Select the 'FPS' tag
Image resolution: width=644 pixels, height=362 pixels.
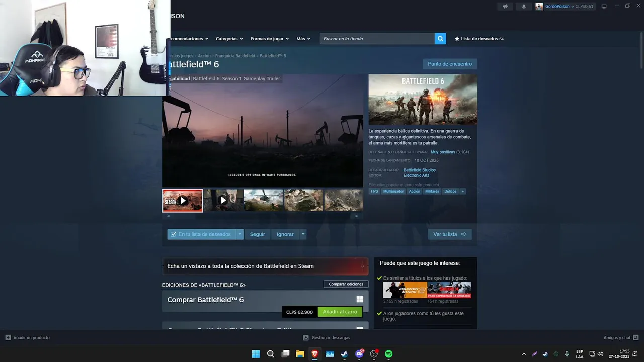[x=374, y=191]
